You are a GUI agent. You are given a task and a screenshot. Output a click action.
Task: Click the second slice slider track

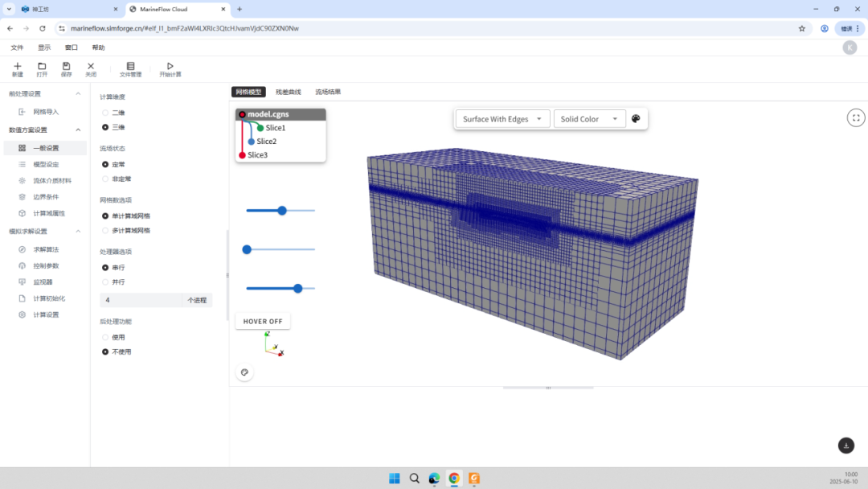point(281,249)
